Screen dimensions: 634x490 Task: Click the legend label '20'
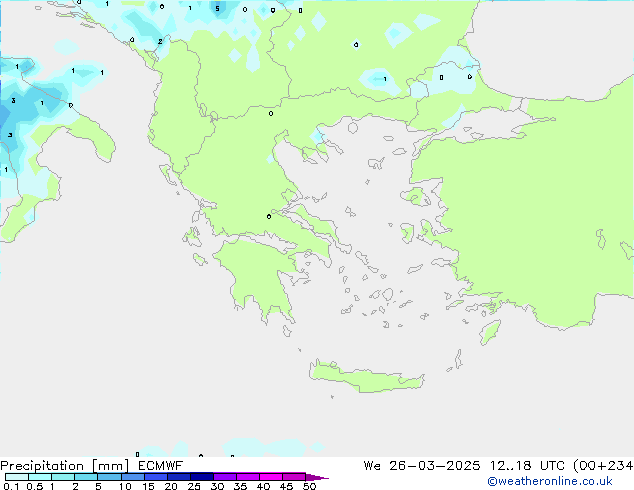[x=171, y=486]
